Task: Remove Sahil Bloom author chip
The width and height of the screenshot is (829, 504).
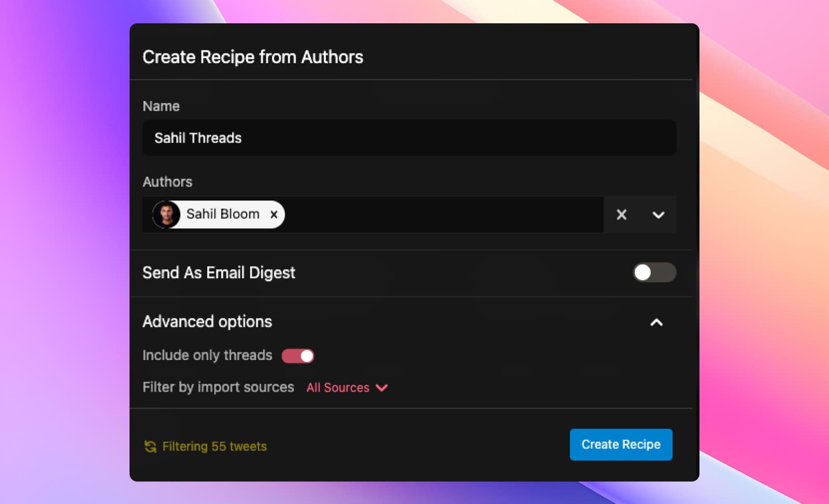Action: click(274, 214)
